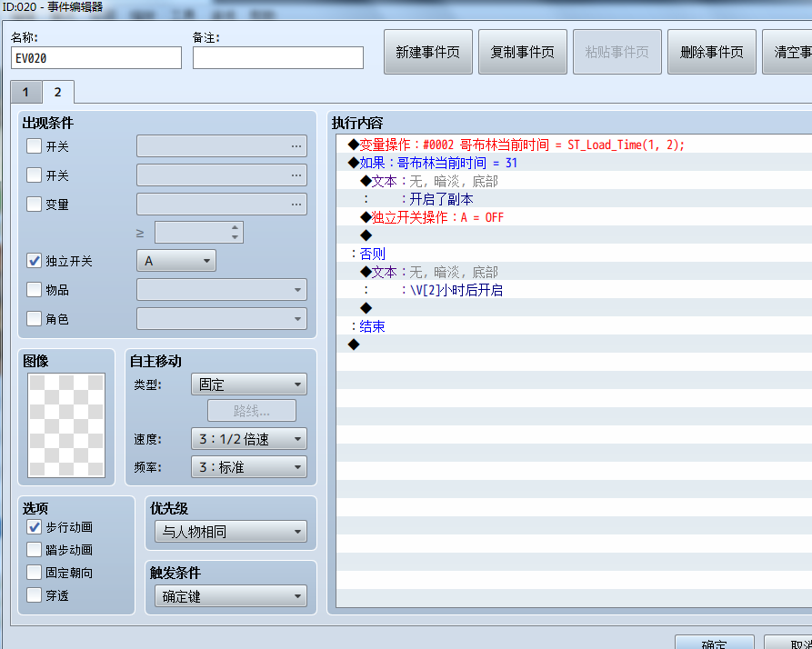Open second 开关 selector ellipsis
812x649 pixels.
pos(296,175)
